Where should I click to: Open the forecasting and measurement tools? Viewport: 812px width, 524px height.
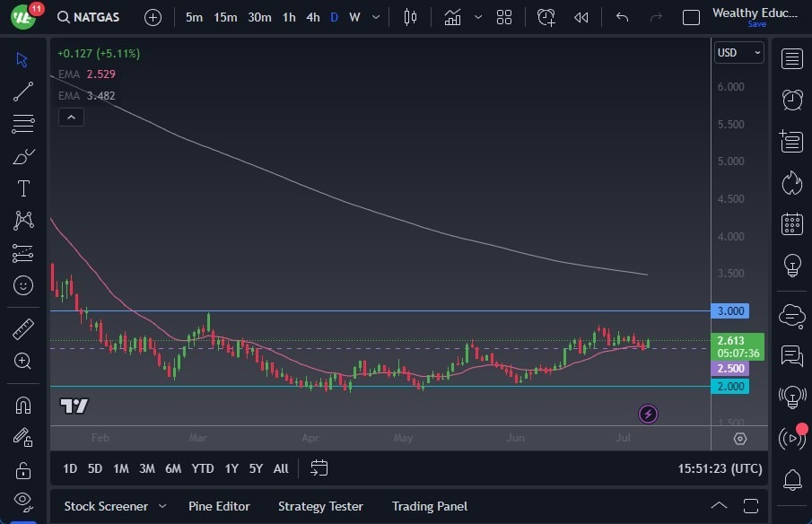(22, 253)
